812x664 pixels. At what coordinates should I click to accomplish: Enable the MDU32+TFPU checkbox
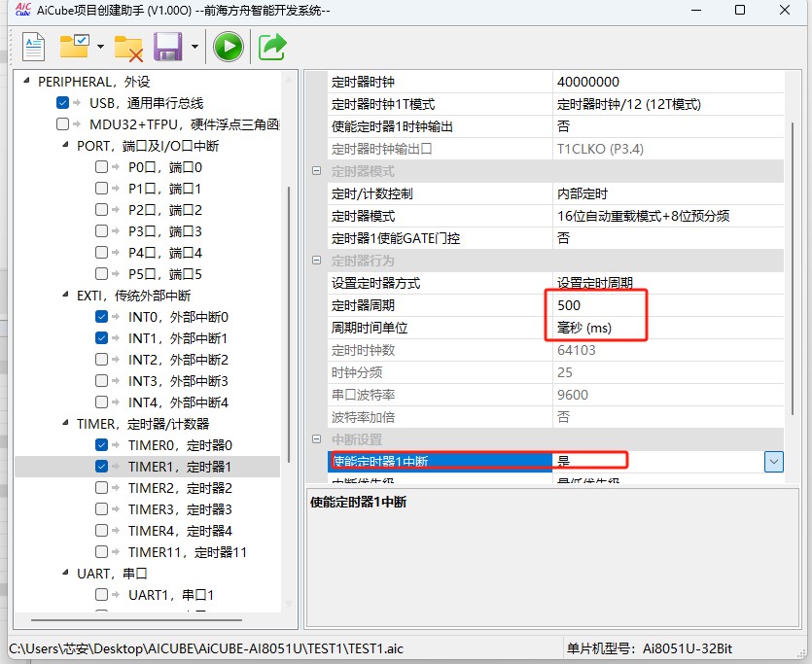point(62,124)
